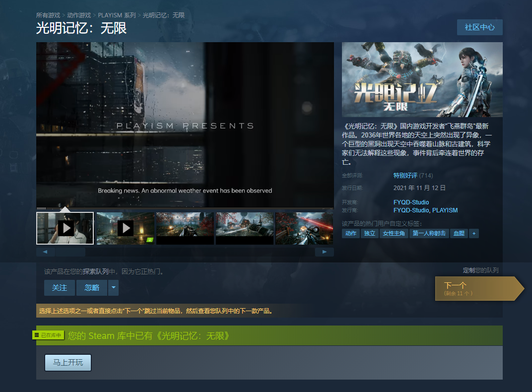Play the second trailer thumbnail
Viewport: 532px width, 392px height.
tap(126, 228)
